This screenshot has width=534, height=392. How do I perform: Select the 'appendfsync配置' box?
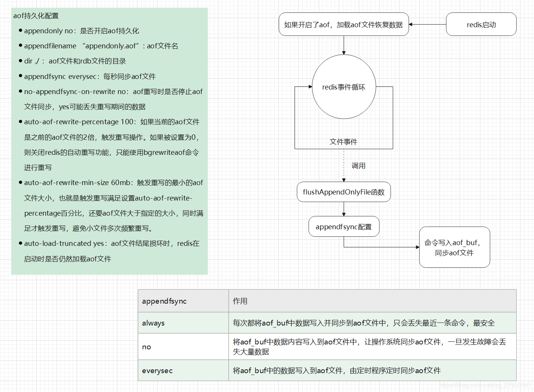coord(344,227)
